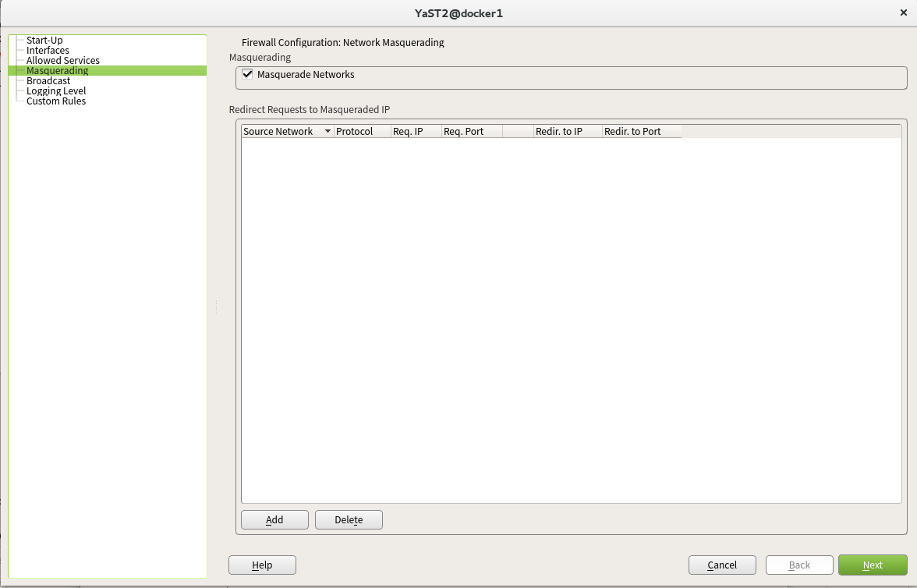Image resolution: width=917 pixels, height=588 pixels.
Task: Add a new redirect rule
Action: point(274,519)
